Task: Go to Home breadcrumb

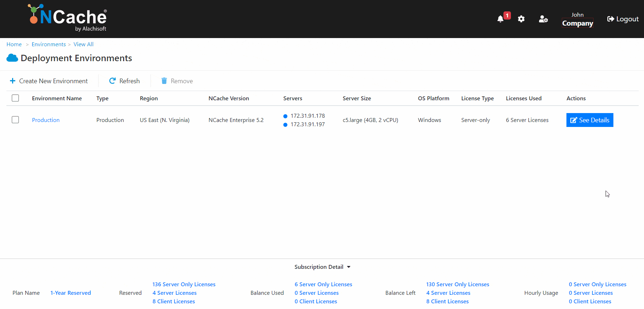Action: pyautogui.click(x=14, y=44)
